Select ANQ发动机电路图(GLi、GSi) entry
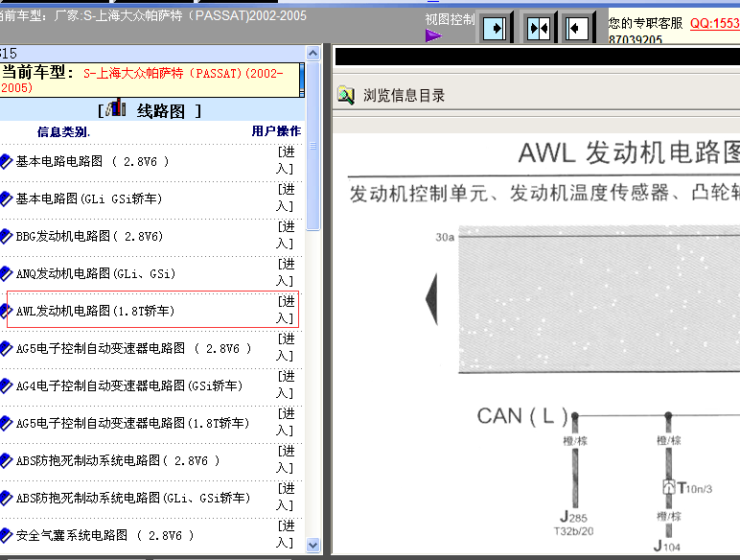740x560 pixels. click(96, 273)
